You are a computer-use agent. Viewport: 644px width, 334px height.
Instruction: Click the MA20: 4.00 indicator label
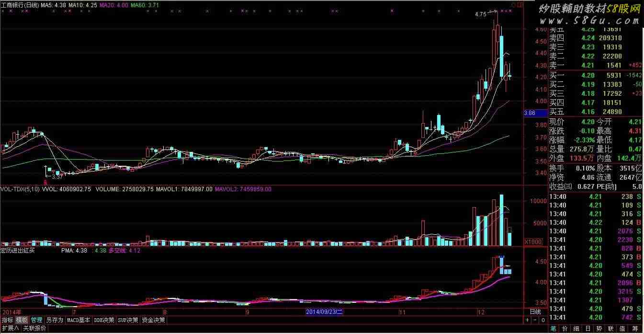tap(113, 4)
